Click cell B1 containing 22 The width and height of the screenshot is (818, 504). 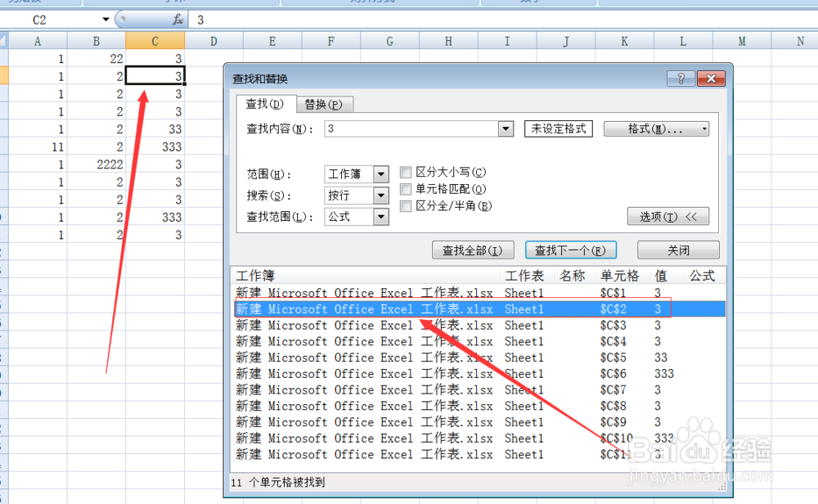97,58
